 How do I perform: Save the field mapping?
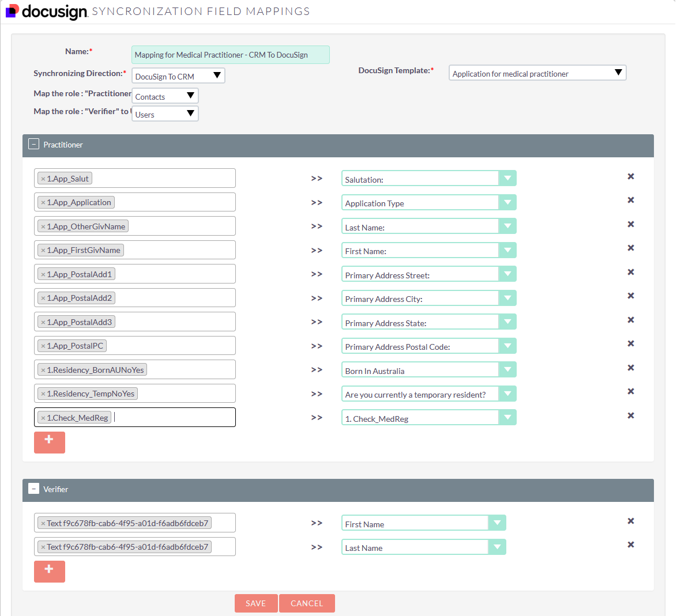(x=255, y=603)
